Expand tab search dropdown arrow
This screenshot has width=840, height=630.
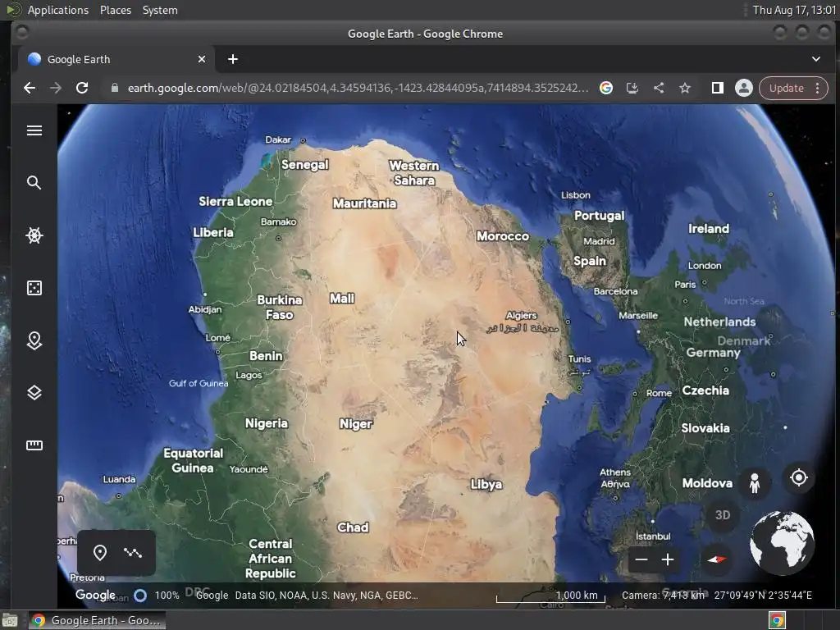tap(816, 59)
